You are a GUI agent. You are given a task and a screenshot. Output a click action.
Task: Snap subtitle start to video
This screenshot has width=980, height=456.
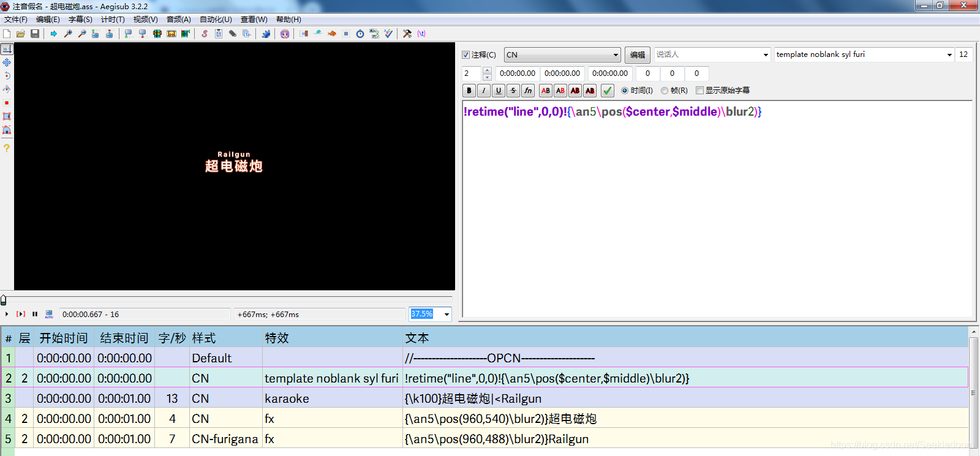[128, 34]
